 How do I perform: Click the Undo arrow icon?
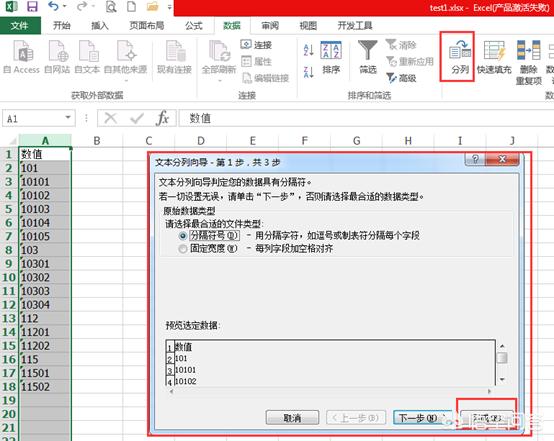[x=53, y=6]
